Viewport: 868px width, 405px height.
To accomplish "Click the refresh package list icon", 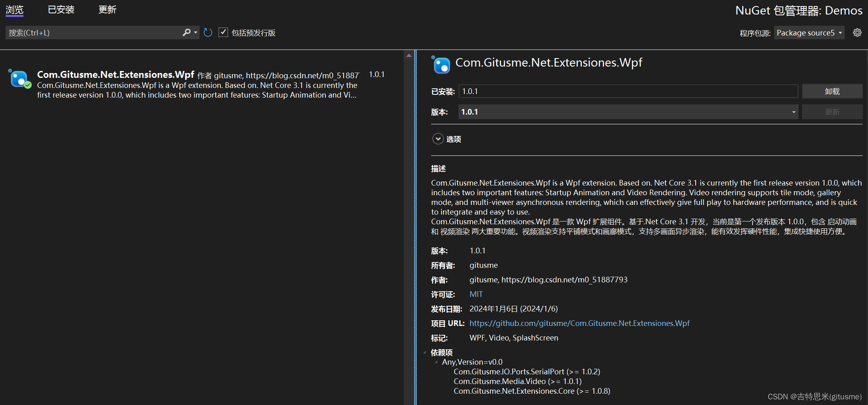I will [208, 33].
